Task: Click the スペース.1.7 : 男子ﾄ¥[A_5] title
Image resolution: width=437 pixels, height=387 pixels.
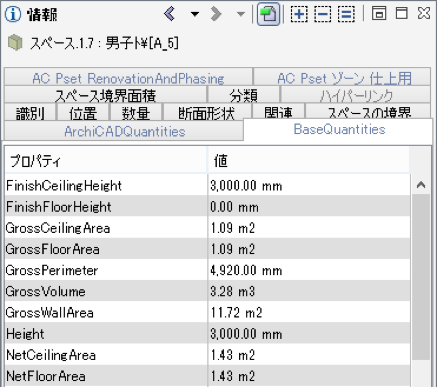Action: pos(104,43)
